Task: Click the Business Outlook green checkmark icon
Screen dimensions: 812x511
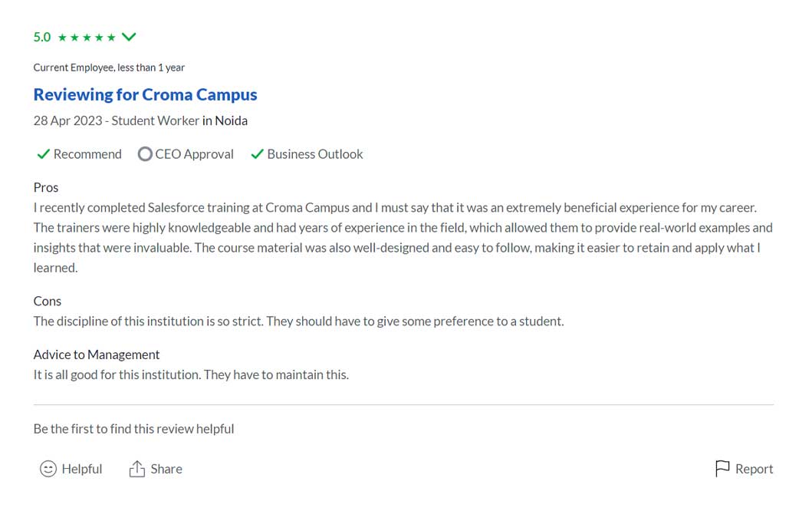Action: coord(257,154)
